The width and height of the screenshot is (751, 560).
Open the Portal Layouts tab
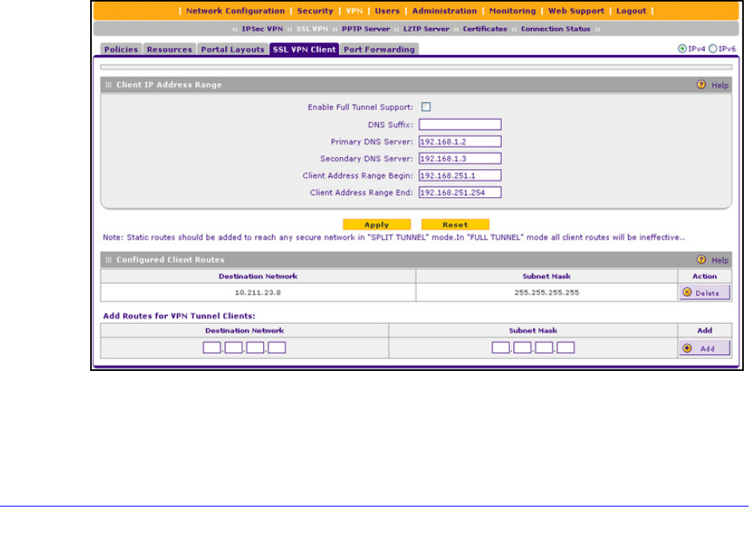pyautogui.click(x=231, y=49)
